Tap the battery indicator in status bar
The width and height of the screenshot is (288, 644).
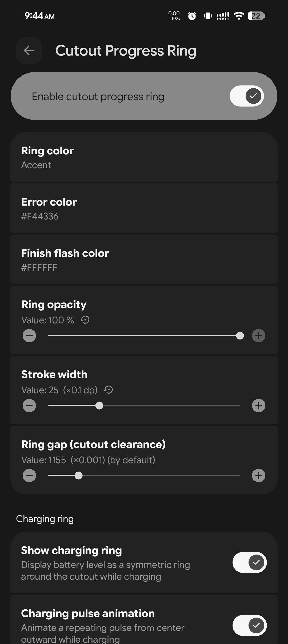(x=256, y=16)
